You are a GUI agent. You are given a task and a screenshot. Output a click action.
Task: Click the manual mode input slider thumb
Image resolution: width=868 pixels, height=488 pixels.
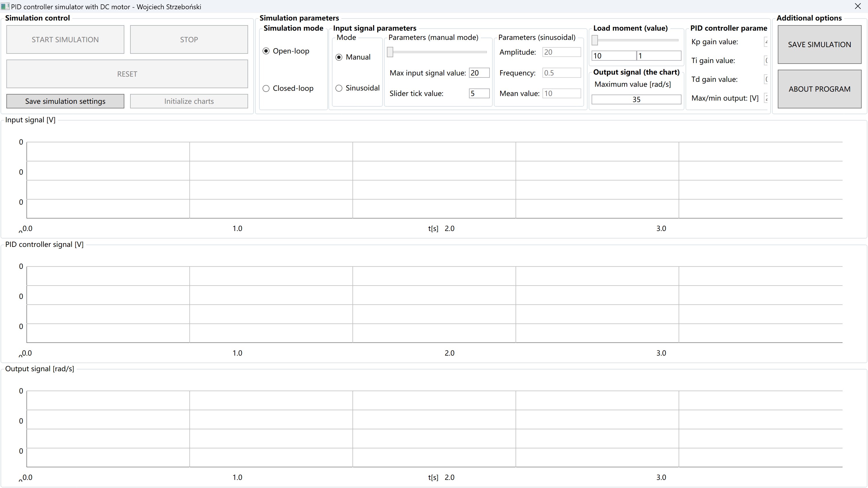click(390, 52)
